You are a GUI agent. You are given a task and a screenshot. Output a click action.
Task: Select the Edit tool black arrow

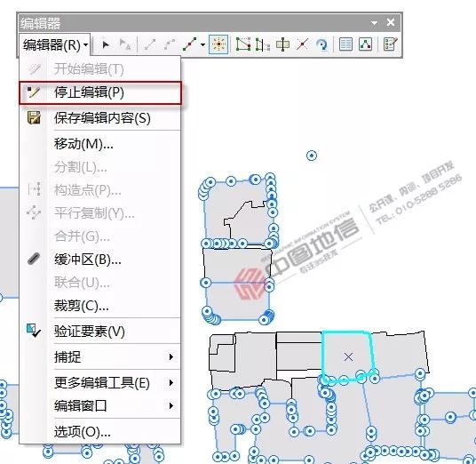(x=106, y=44)
